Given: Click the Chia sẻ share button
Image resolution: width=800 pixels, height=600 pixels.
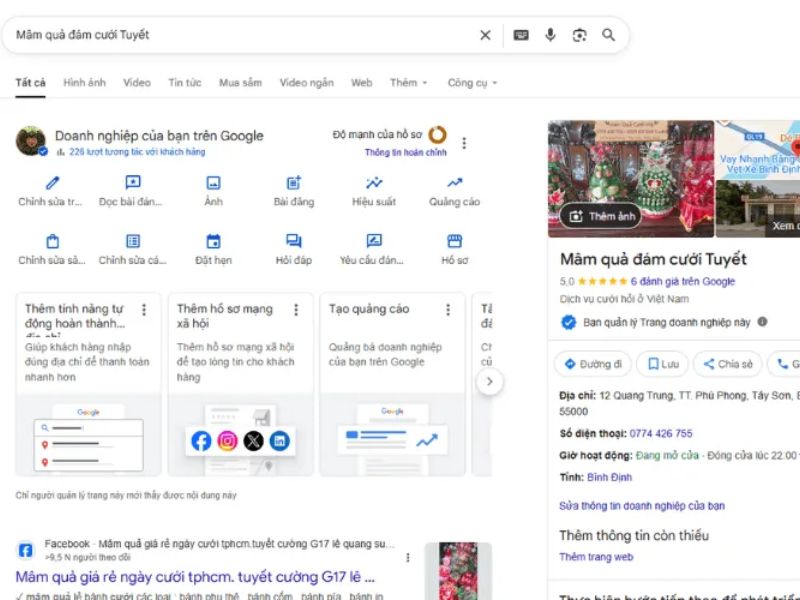Looking at the screenshot, I should point(728,364).
